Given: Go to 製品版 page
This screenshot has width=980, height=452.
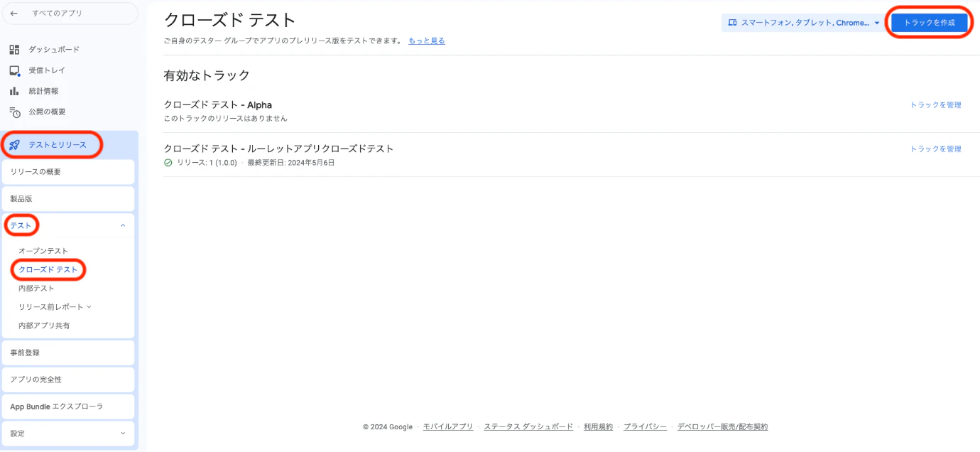Looking at the screenshot, I should point(68,199).
